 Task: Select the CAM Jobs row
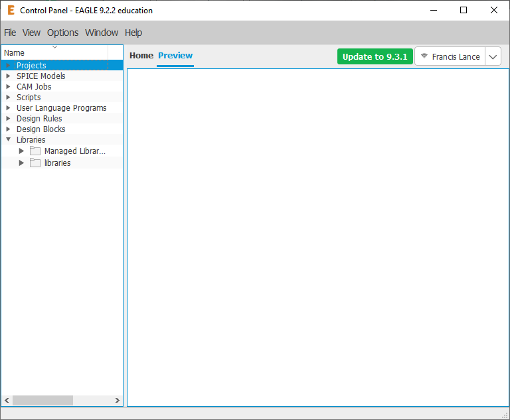(62, 86)
